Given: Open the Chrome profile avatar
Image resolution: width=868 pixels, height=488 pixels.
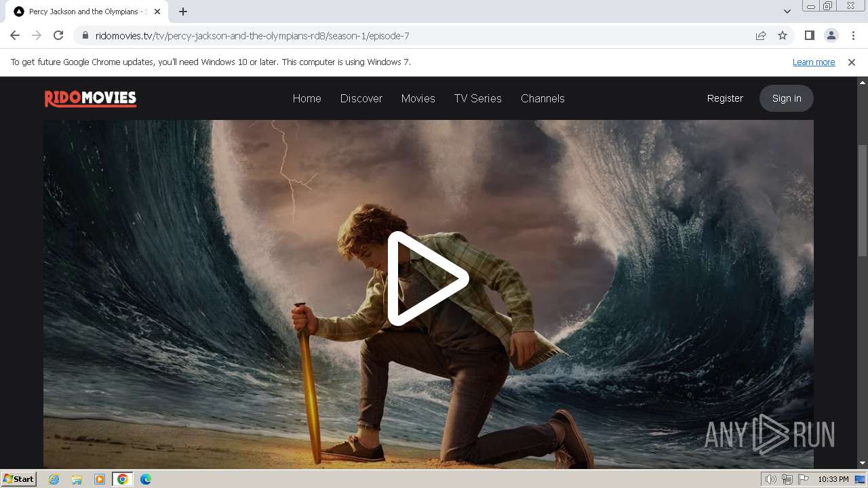Looking at the screenshot, I should tap(831, 35).
